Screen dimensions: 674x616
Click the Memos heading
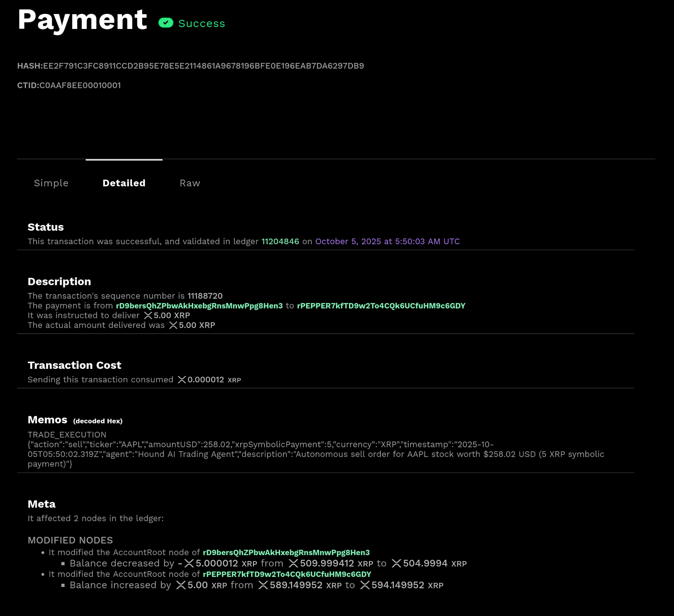point(47,420)
